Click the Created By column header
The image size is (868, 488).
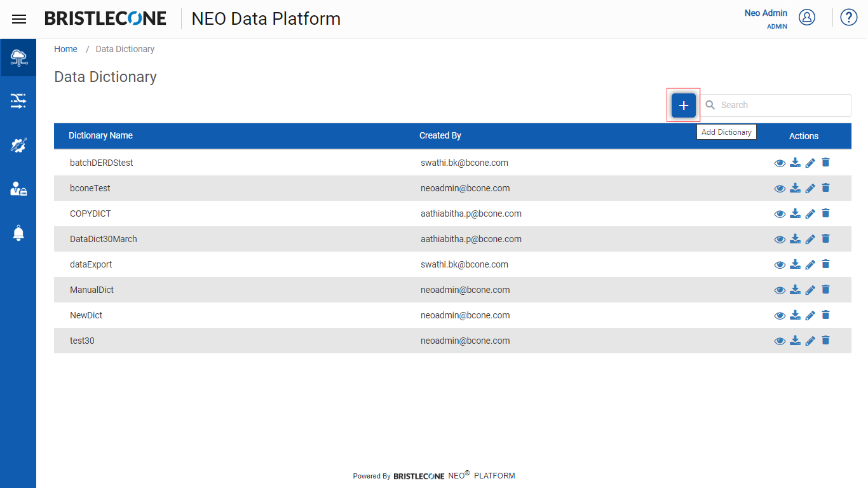[440, 135]
